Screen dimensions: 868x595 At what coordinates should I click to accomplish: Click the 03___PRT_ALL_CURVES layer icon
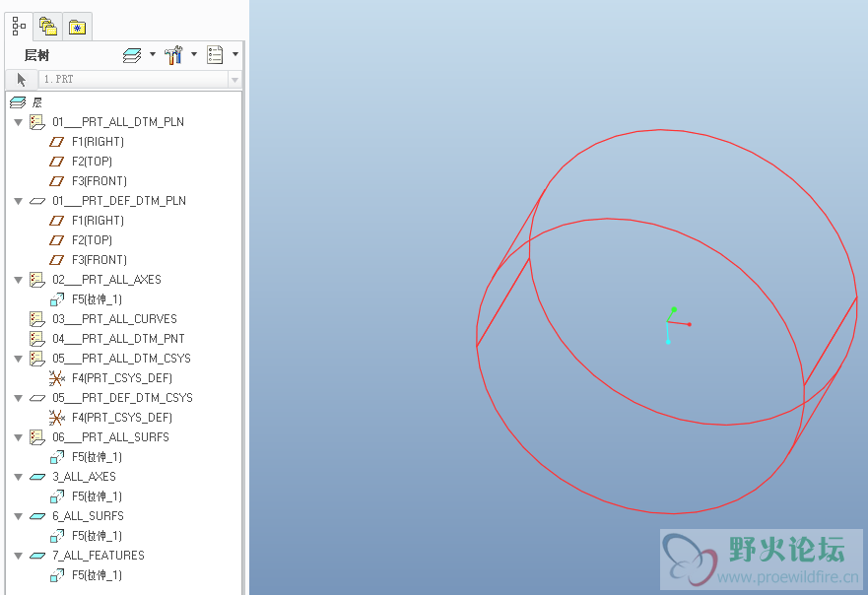pos(37,319)
